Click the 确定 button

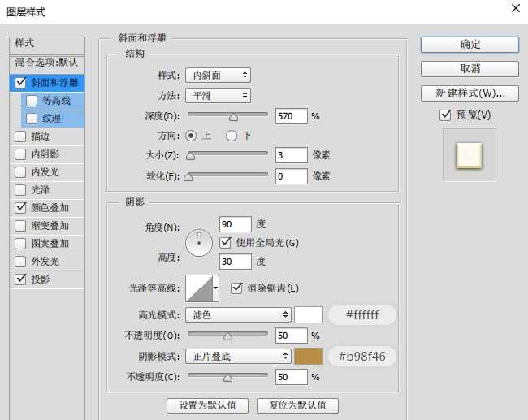tap(470, 44)
